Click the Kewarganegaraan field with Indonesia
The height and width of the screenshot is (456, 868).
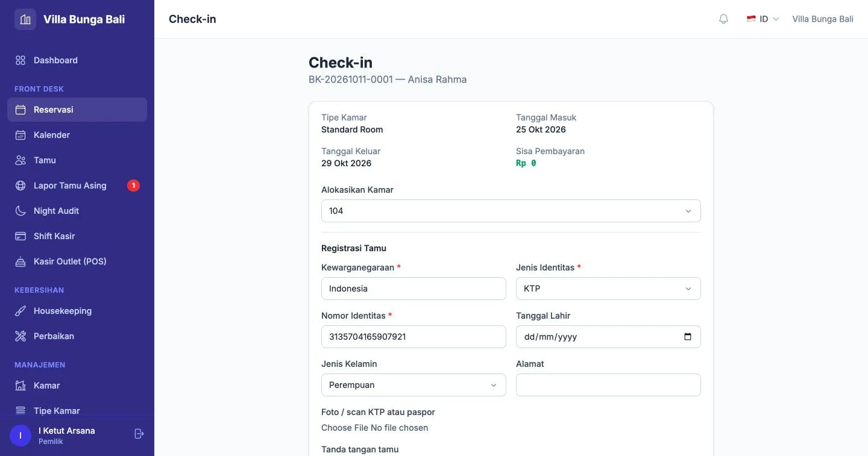[x=414, y=289]
